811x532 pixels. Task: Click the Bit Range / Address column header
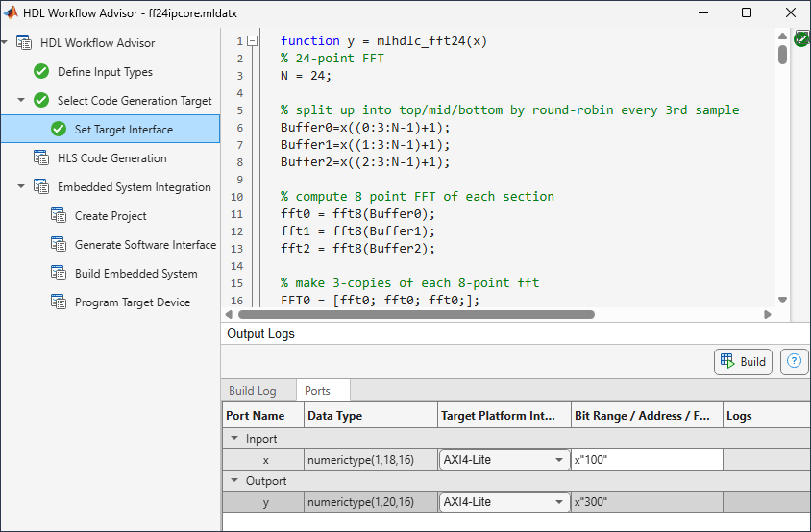coord(647,416)
